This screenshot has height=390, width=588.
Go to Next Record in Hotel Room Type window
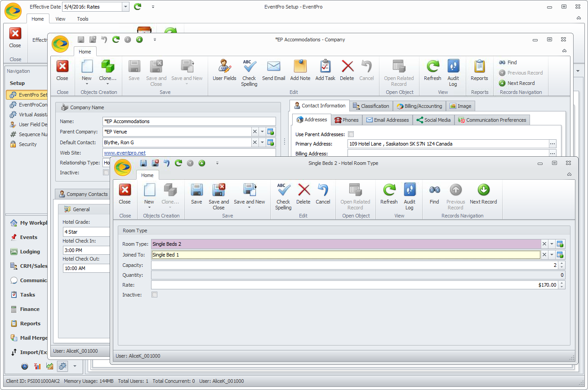pos(483,194)
